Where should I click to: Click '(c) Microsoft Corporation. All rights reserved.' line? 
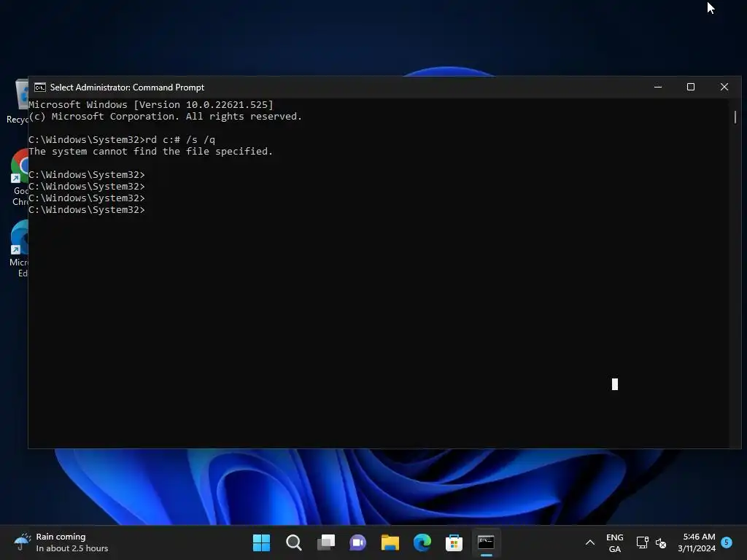tap(166, 117)
